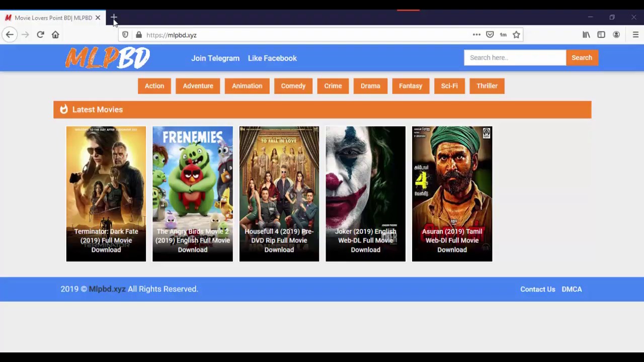Filter by Action genre
This screenshot has height=362, width=644.
click(154, 86)
